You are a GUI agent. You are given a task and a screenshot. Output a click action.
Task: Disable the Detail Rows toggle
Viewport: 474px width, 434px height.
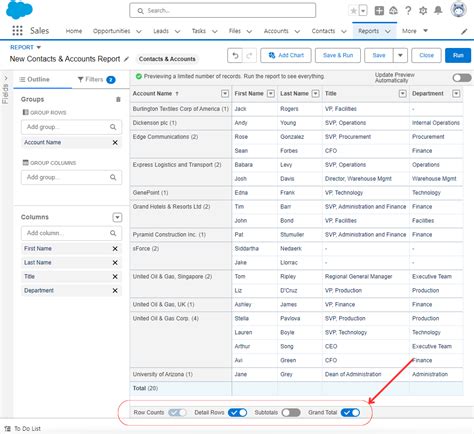coord(237,413)
